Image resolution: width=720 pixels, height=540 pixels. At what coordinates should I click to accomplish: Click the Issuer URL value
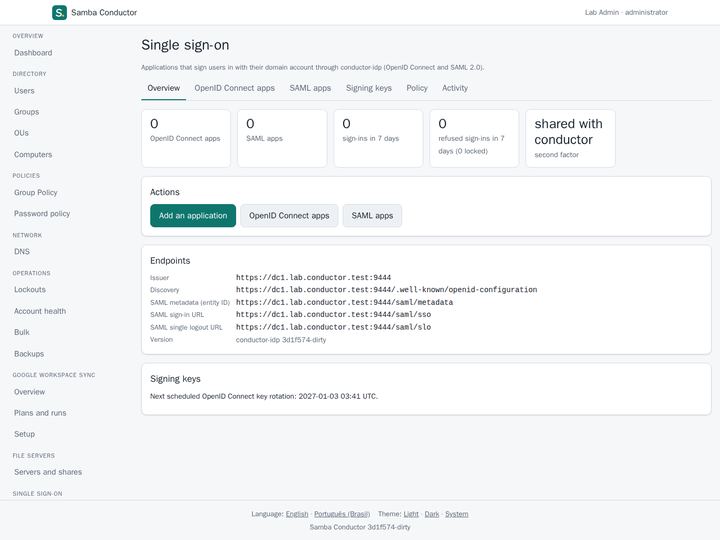pyautogui.click(x=313, y=277)
